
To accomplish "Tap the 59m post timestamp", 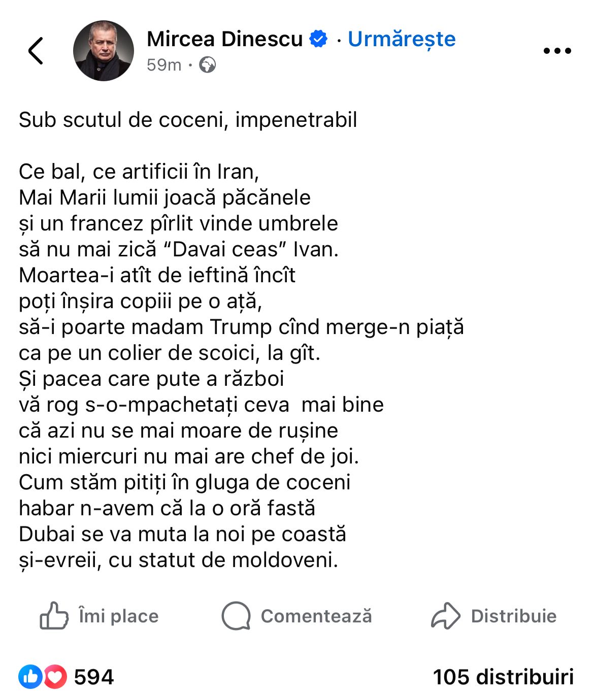I will [x=163, y=65].
